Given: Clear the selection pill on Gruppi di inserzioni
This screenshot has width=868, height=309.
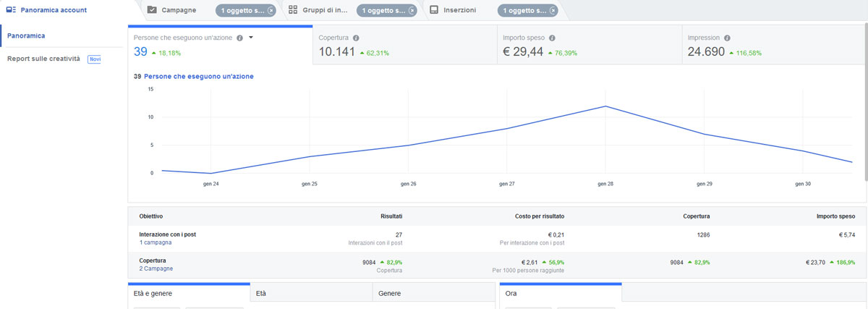Looking at the screenshot, I should [x=412, y=11].
